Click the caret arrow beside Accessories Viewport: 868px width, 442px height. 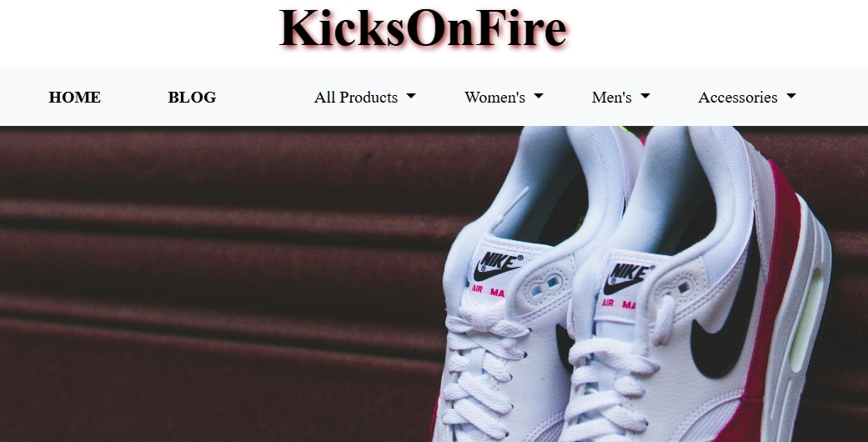click(x=791, y=97)
